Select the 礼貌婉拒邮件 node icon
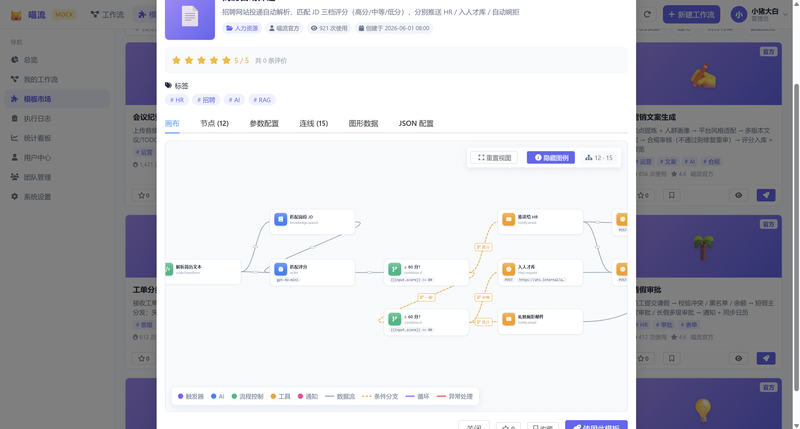The width and height of the screenshot is (800, 429). pyautogui.click(x=509, y=319)
